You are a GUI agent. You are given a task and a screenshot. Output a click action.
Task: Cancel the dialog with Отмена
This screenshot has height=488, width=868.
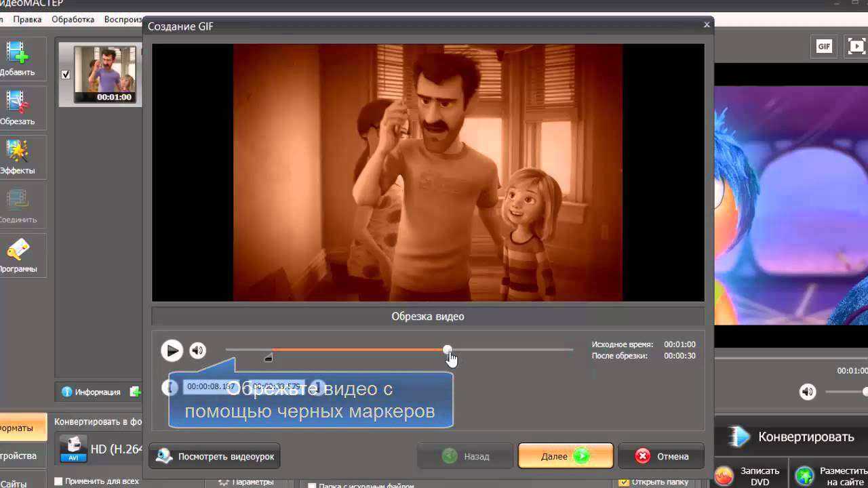(x=661, y=456)
